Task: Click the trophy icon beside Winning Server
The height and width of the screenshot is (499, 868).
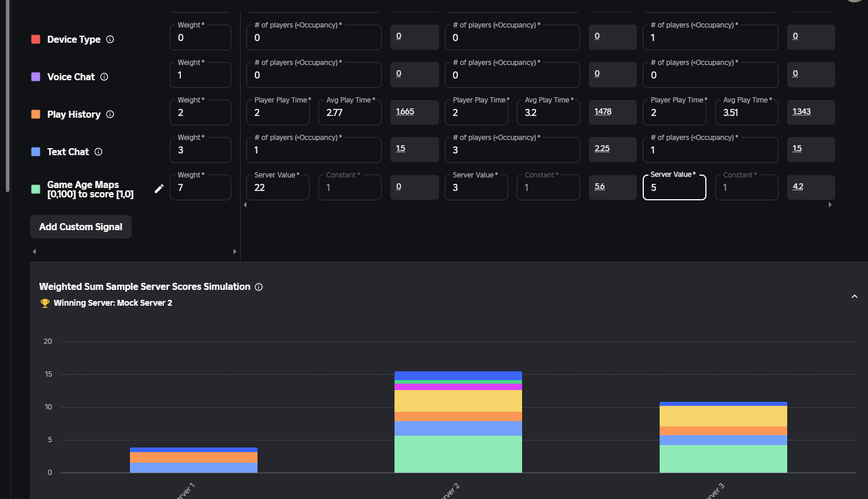Action: [x=45, y=303]
